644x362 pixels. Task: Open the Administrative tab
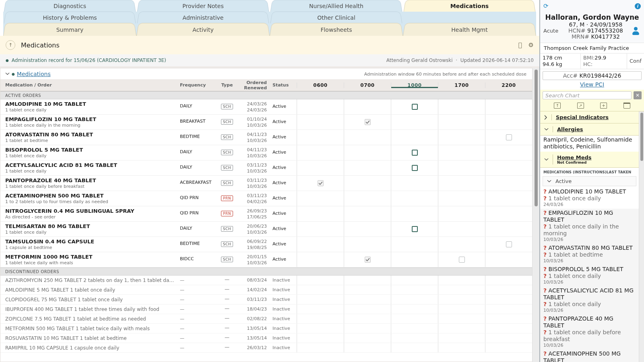point(203,18)
